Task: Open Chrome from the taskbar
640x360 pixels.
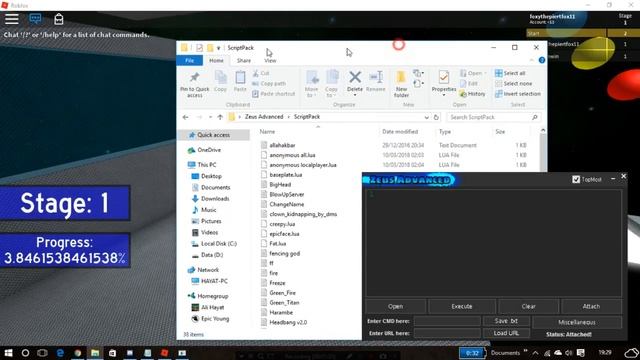Action: [78, 353]
